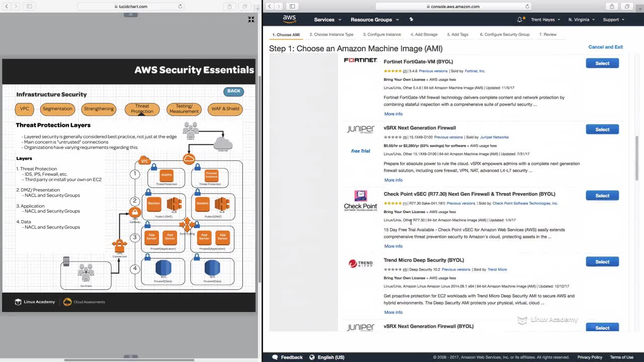The height and width of the screenshot is (362, 644).
Task: Switch to the 2. Choose Instance Type step
Action: pos(332,35)
